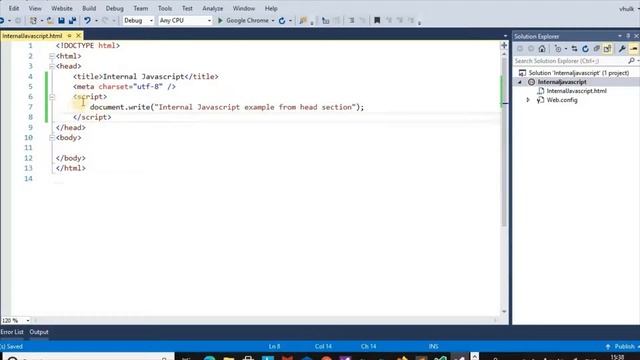Collapse the Internaljavascript project node

pos(520,82)
